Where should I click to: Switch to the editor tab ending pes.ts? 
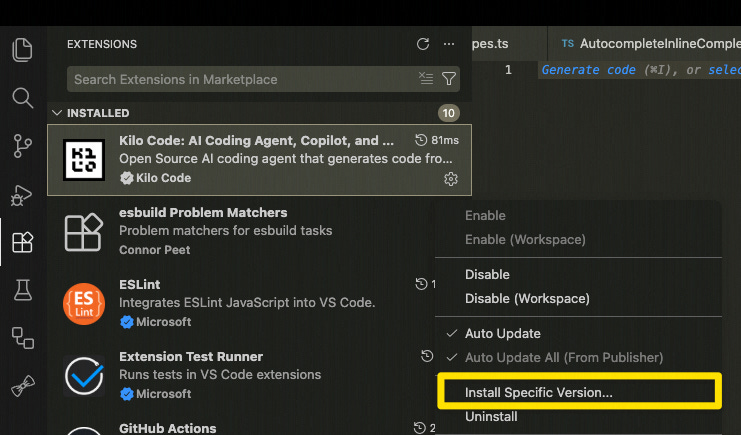[x=509, y=44]
